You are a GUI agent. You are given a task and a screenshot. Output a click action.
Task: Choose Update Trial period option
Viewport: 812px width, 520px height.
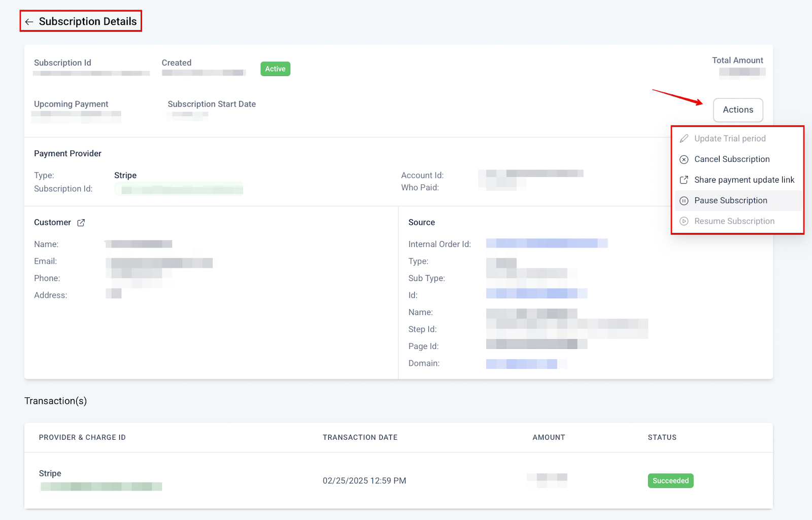tap(729, 138)
